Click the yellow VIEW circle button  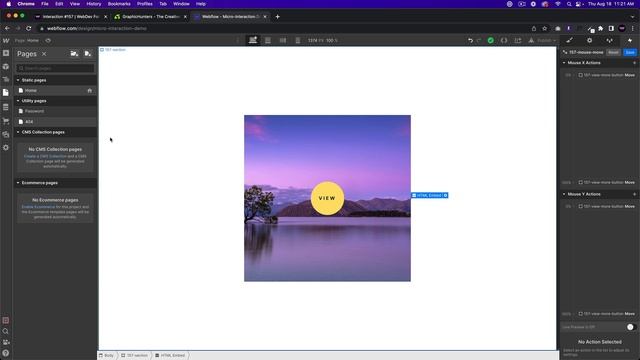point(327,198)
